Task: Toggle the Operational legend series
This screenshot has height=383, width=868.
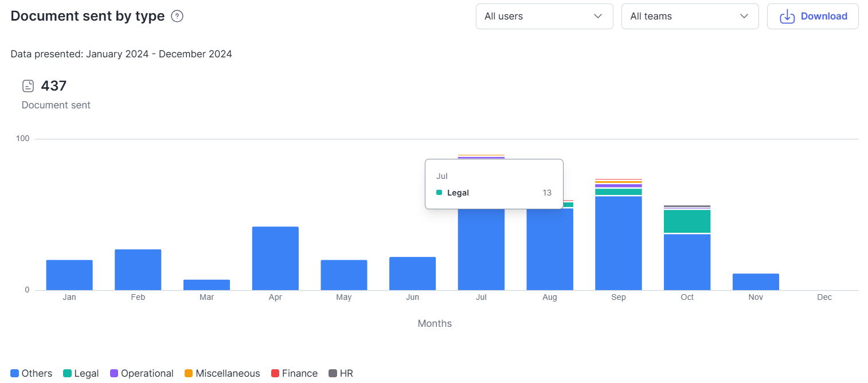Action: 141,373
